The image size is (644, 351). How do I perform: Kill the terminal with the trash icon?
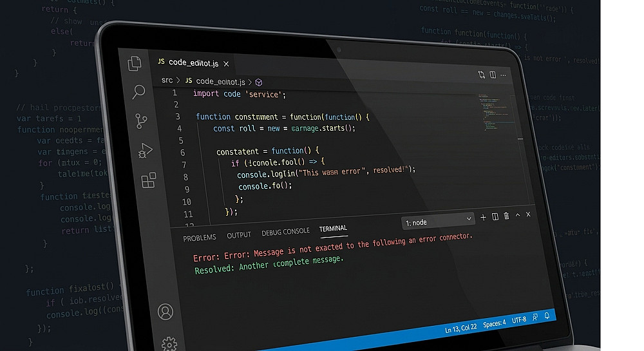click(x=506, y=216)
